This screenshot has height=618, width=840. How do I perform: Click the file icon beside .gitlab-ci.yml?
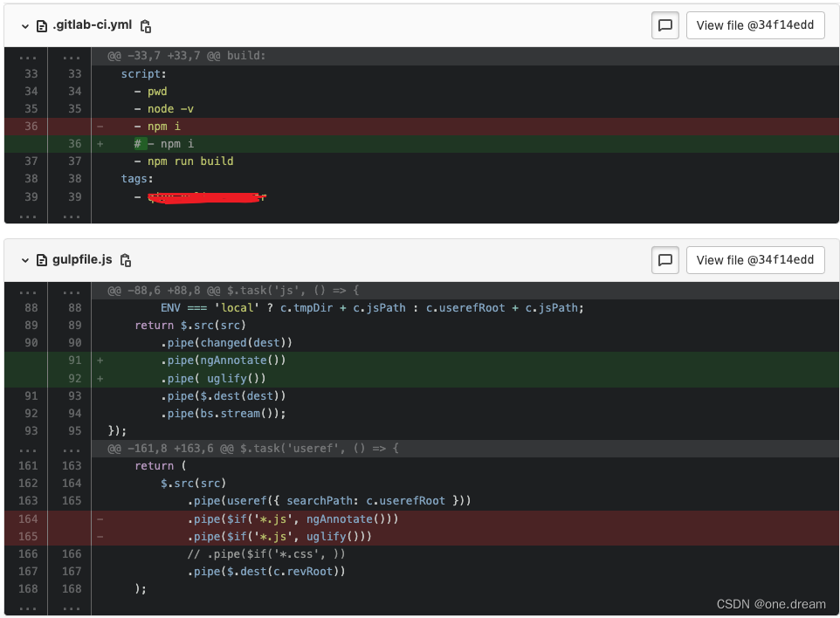click(x=41, y=25)
